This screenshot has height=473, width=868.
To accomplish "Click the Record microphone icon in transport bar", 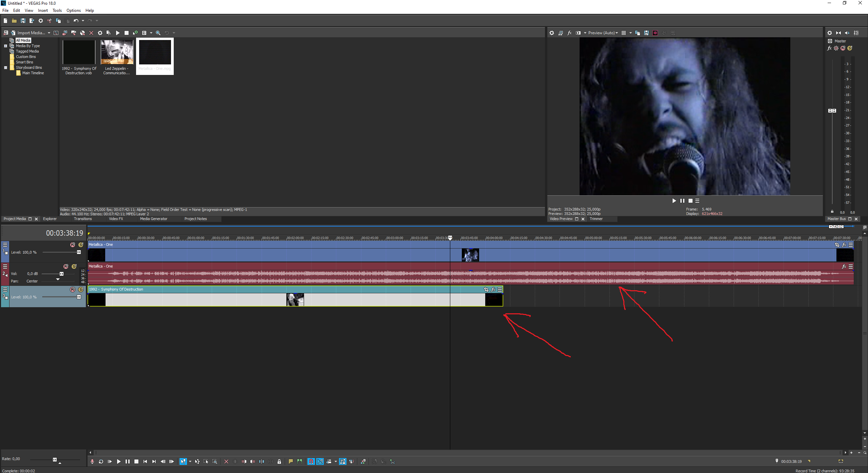I will (92, 461).
